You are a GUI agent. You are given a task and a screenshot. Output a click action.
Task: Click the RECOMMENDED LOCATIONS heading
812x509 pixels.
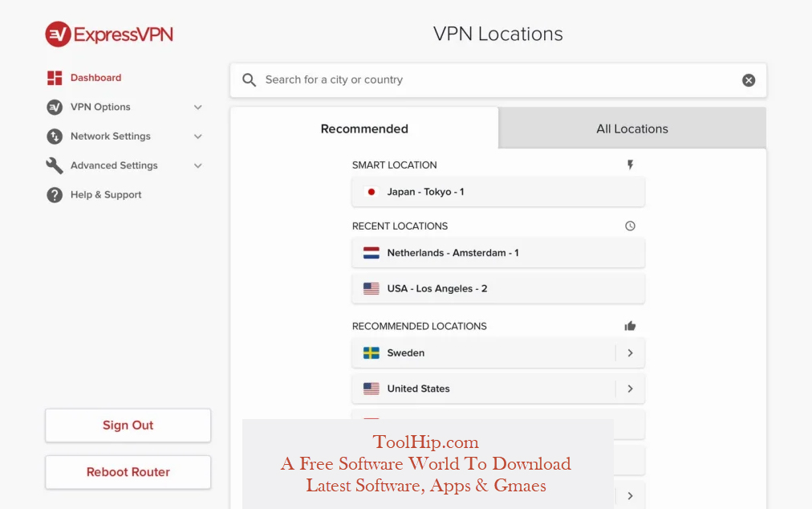point(420,326)
